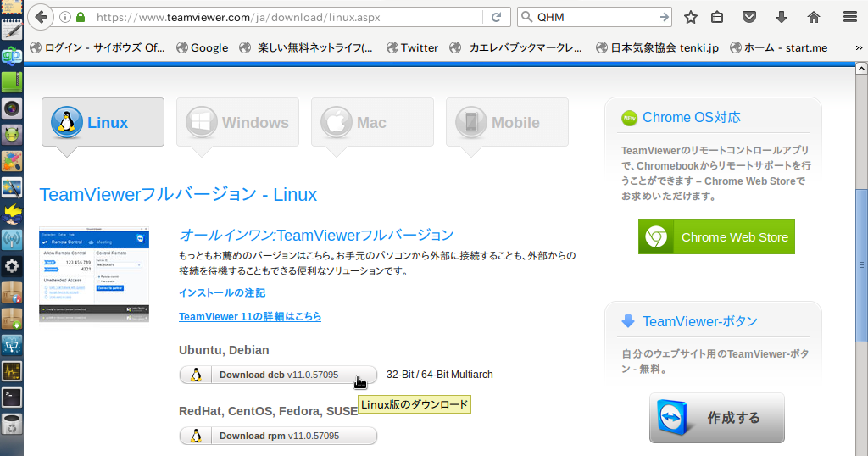Open the Google bookmark
Image resolution: width=868 pixels, height=456 pixels.
pyautogui.click(x=202, y=47)
